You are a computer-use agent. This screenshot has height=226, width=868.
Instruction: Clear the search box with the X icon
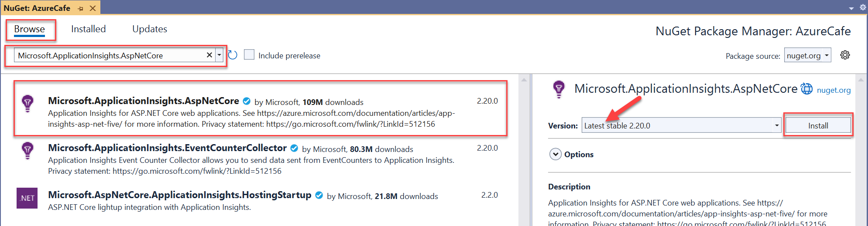(209, 55)
